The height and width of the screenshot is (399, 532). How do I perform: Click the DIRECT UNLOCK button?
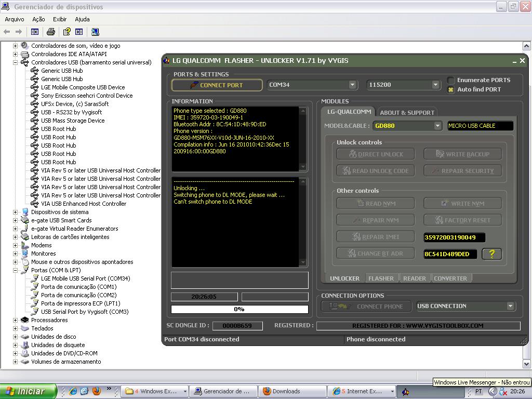(376, 154)
